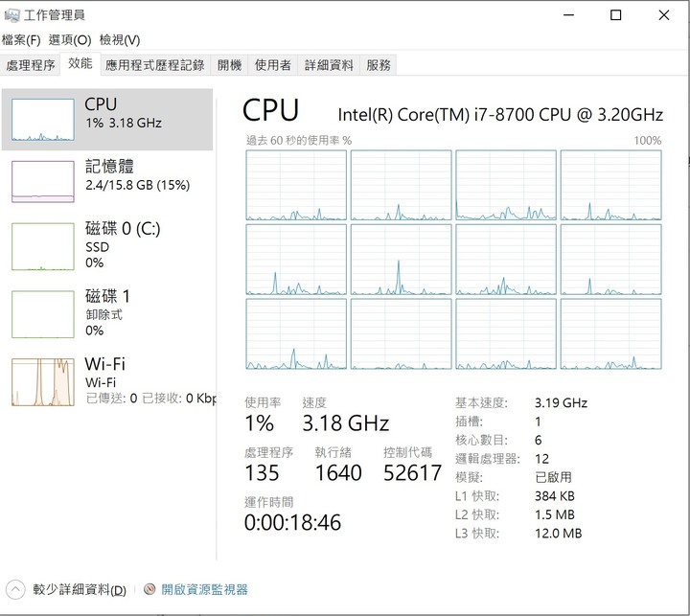Open the 開啟資源監視器 resource monitor link
The height and width of the screenshot is (616, 690).
204,590
